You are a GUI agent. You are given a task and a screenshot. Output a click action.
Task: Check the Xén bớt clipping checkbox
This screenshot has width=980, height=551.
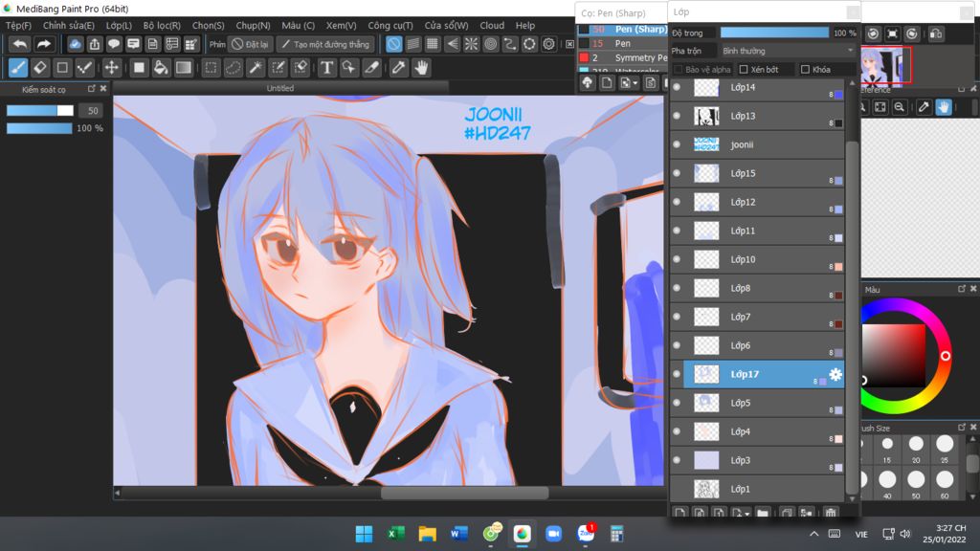(744, 69)
